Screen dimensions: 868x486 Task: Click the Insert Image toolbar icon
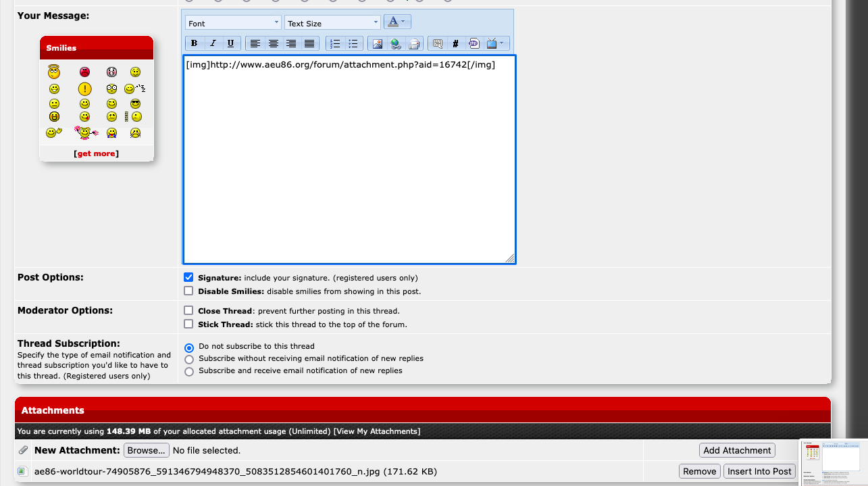click(x=378, y=44)
